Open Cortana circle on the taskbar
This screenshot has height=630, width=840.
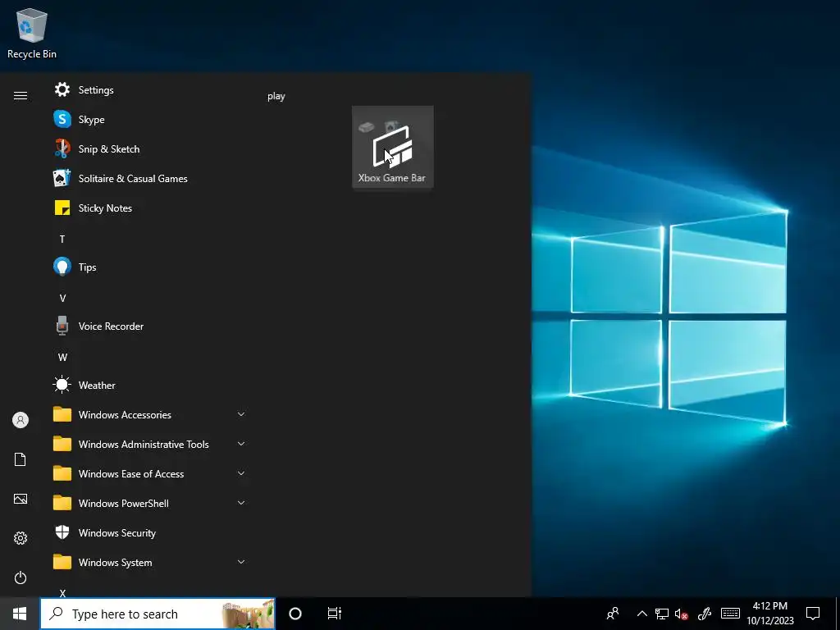(295, 614)
